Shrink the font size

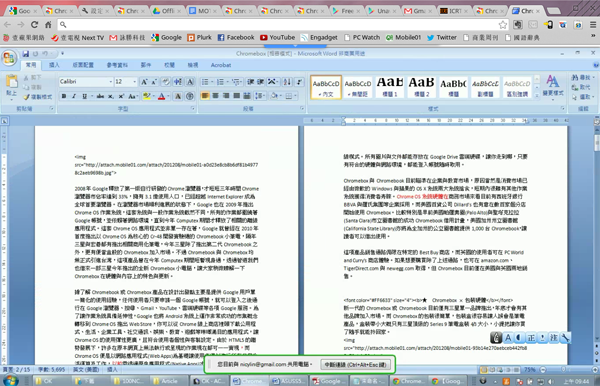[x=154, y=81]
